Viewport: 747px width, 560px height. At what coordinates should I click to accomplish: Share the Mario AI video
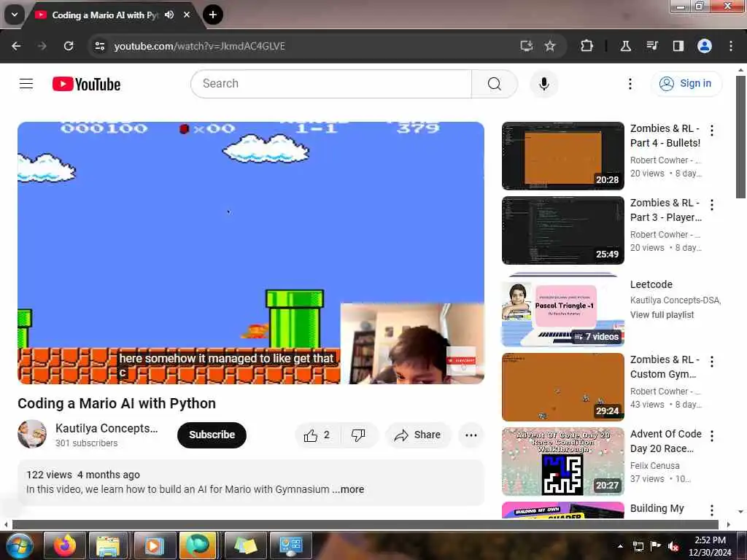pos(417,435)
